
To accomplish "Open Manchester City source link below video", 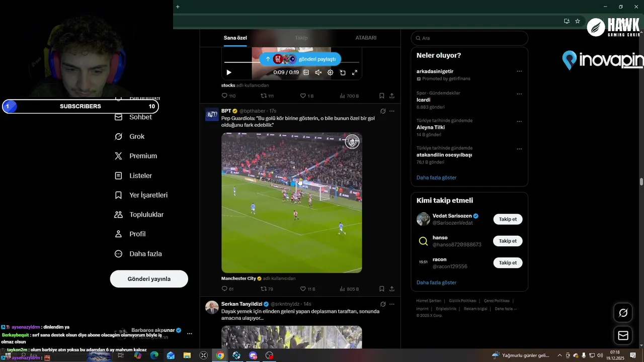I will click(238, 279).
